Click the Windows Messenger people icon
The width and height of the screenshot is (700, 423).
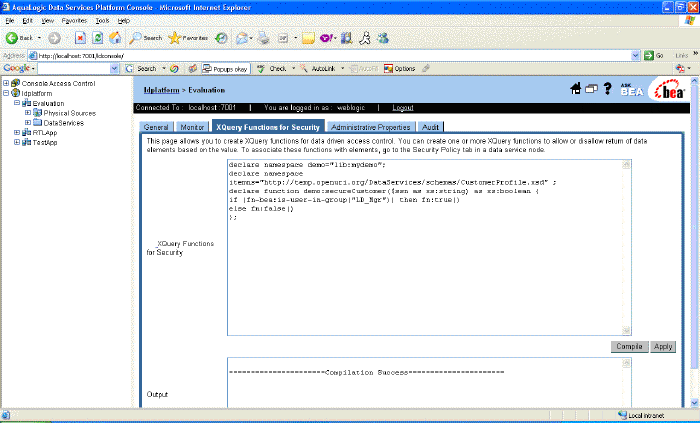click(x=383, y=38)
